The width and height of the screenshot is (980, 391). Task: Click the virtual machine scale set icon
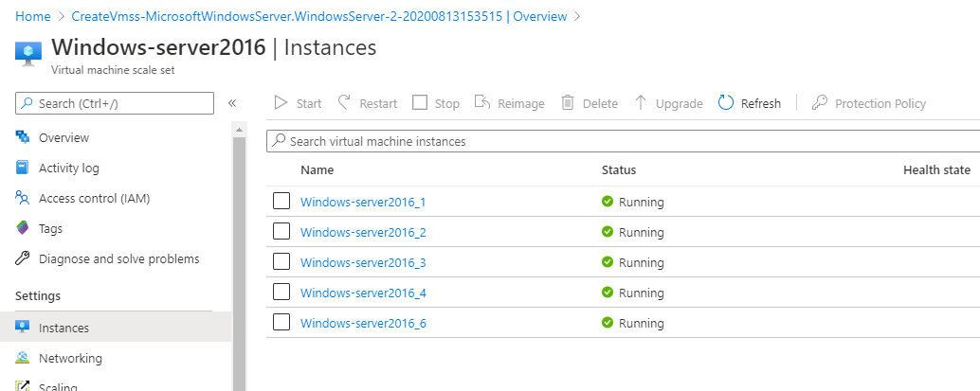pos(28,53)
